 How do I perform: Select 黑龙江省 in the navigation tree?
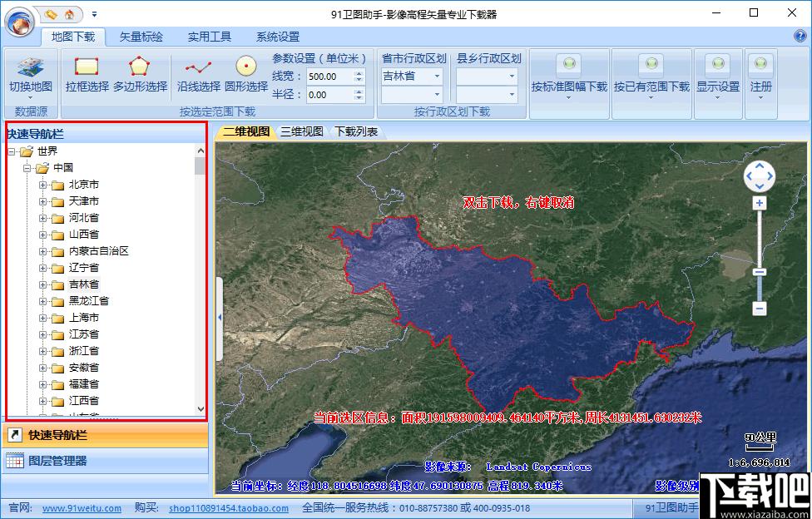pos(88,300)
